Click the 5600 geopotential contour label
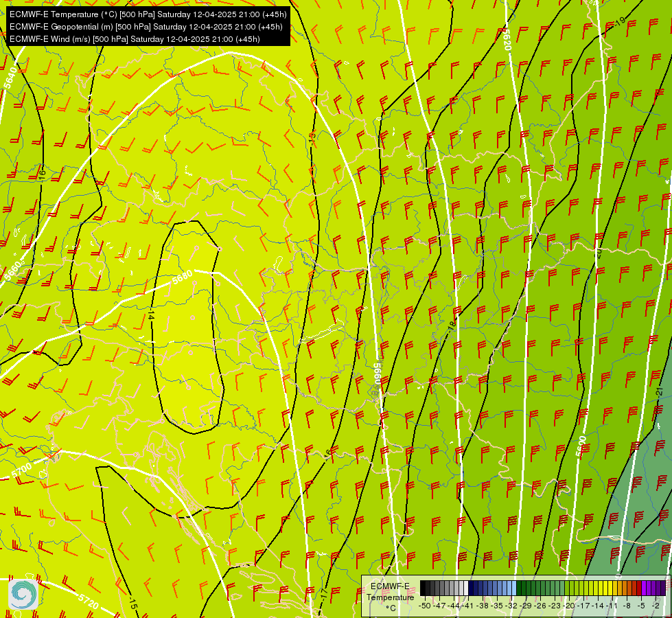Viewport: 672px width, 618px height. click(x=581, y=447)
